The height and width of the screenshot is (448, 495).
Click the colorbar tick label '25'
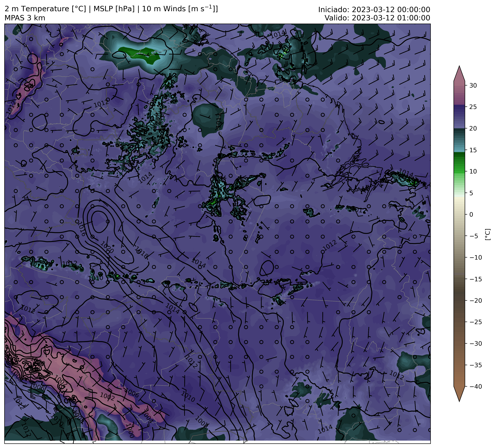coord(473,107)
